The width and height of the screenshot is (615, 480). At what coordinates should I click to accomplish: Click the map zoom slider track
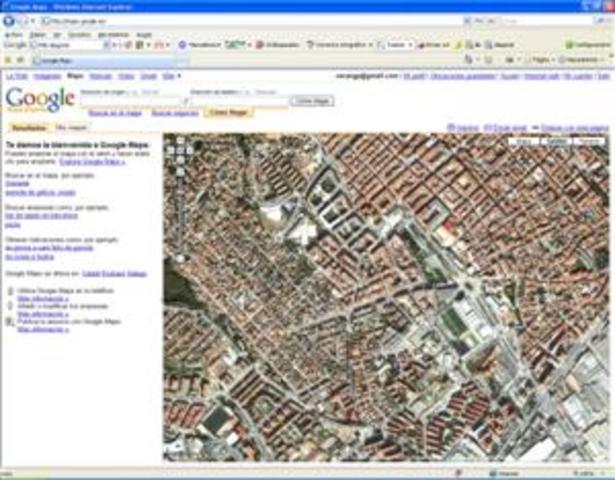coord(180,215)
